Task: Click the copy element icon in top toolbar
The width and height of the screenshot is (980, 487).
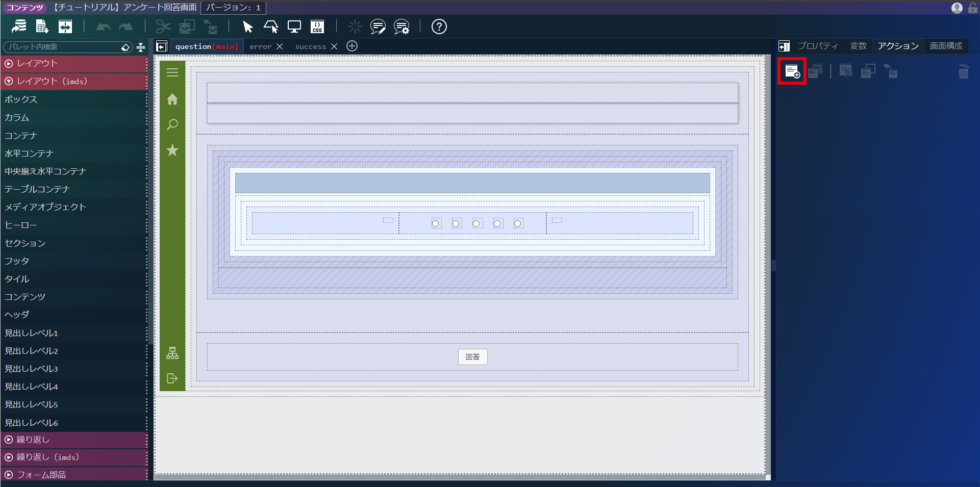Action: pyautogui.click(x=187, y=27)
